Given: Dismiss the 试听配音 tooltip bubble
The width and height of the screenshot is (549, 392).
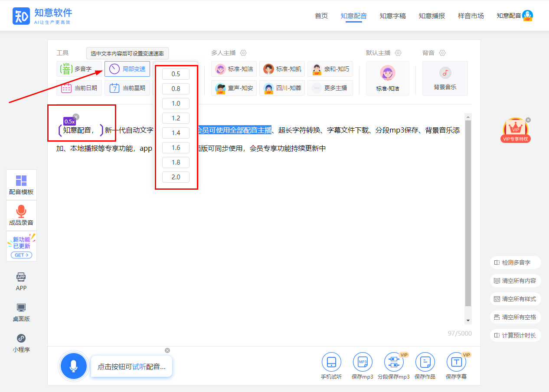Looking at the screenshot, I should pos(167,350).
